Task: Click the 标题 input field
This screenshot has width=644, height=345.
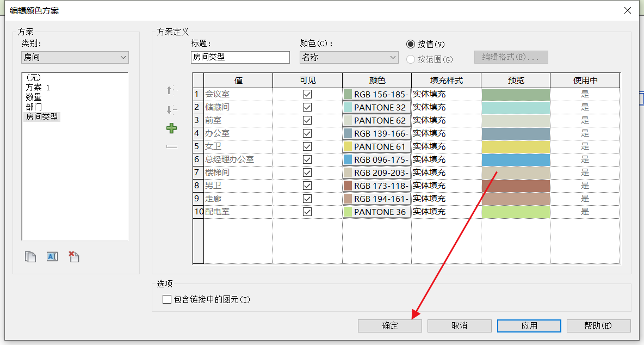Action: [x=240, y=57]
